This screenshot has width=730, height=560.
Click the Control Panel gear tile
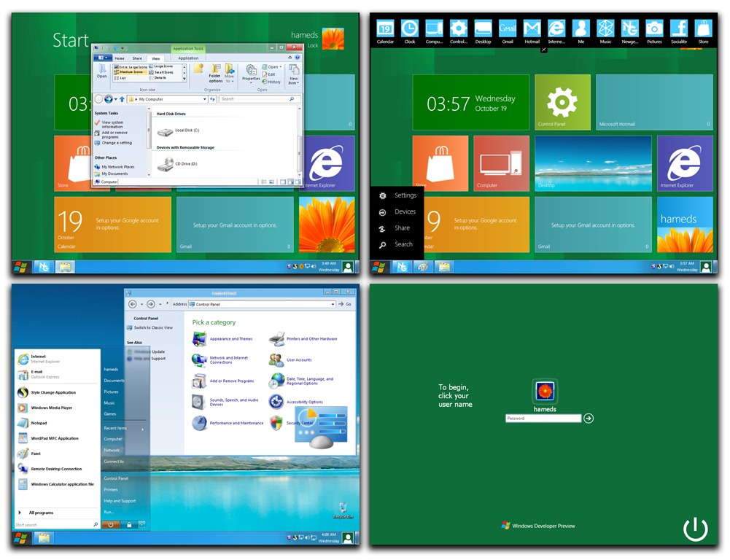click(x=562, y=102)
